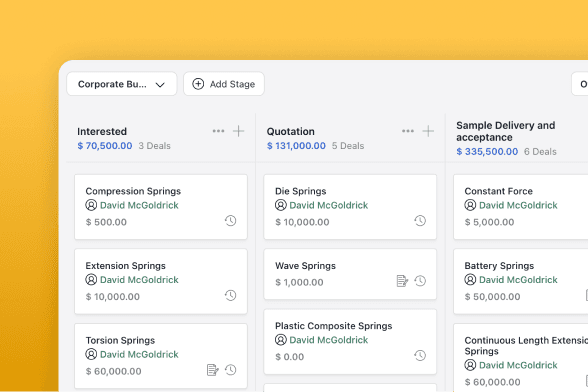View history of Compression Springs deal
Viewport: 588px width, 392px height.
[231, 221]
